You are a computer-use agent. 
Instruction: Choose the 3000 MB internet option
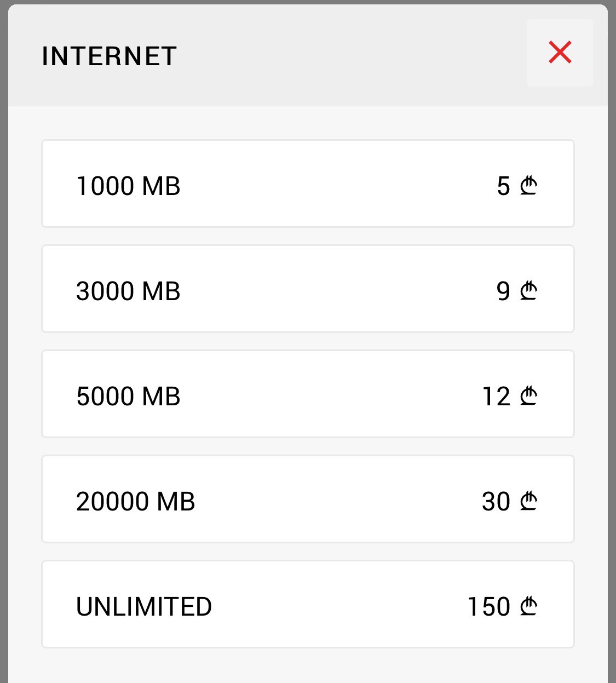pos(308,289)
